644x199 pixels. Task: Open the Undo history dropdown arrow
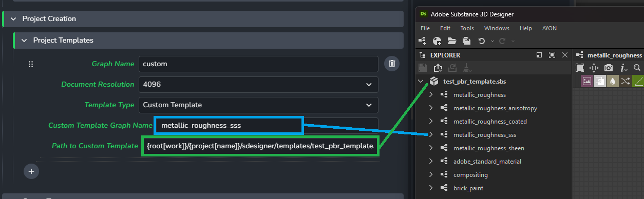coord(492,41)
